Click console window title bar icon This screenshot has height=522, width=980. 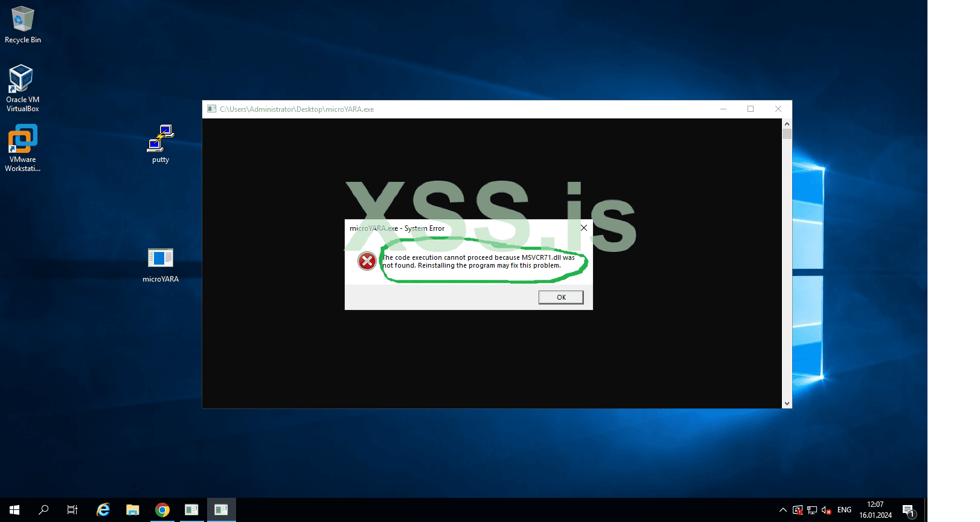click(211, 109)
